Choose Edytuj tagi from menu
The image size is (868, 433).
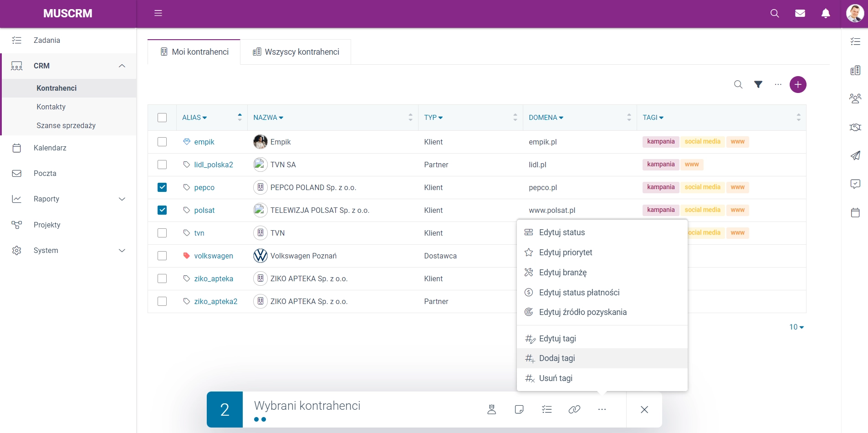point(602,339)
